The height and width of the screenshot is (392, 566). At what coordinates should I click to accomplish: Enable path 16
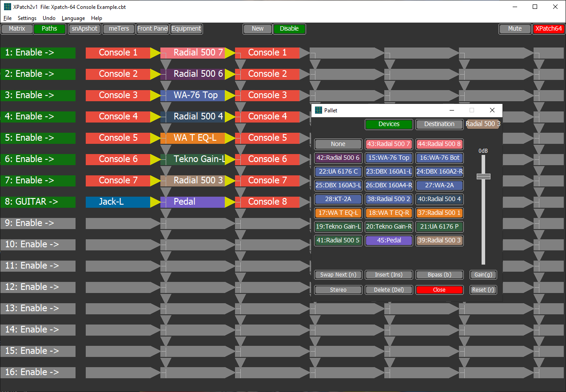click(x=38, y=372)
